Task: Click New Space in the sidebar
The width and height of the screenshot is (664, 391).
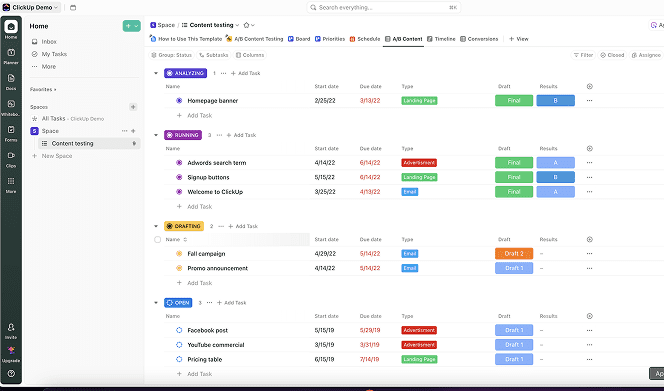Action: pyautogui.click(x=53, y=156)
